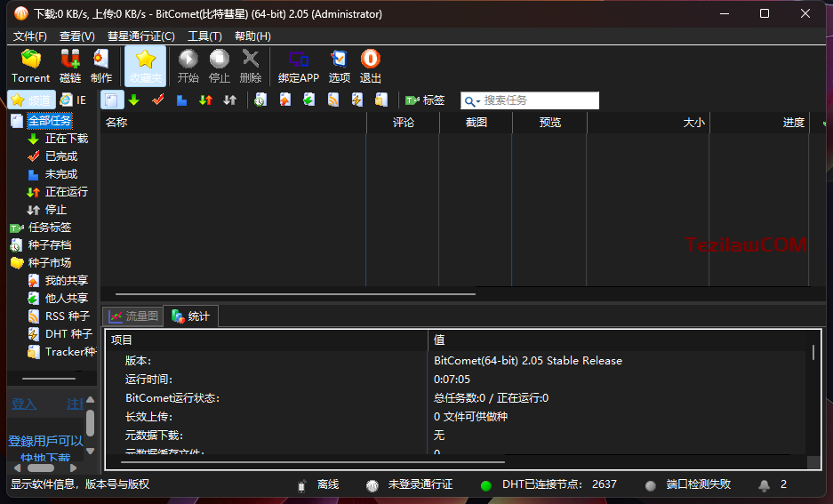Select 种子市场 folder in sidebar

[x=50, y=263]
